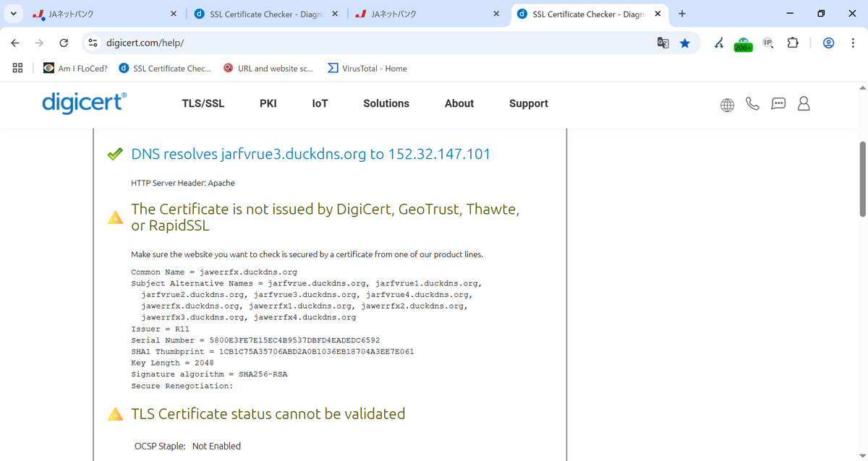Viewport: 868px width, 461px height.
Task: Click warning icon beside TLS Certificate status
Action: 115,414
